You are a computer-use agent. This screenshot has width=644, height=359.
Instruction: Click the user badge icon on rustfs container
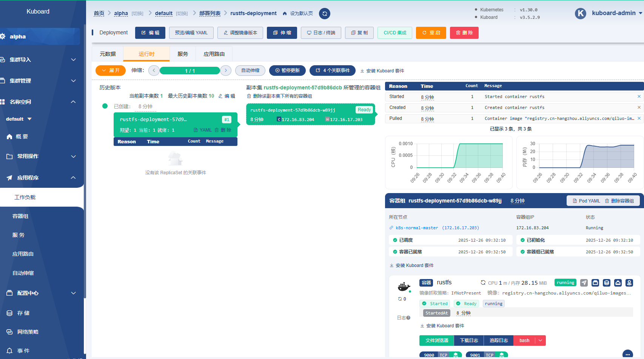click(x=629, y=282)
